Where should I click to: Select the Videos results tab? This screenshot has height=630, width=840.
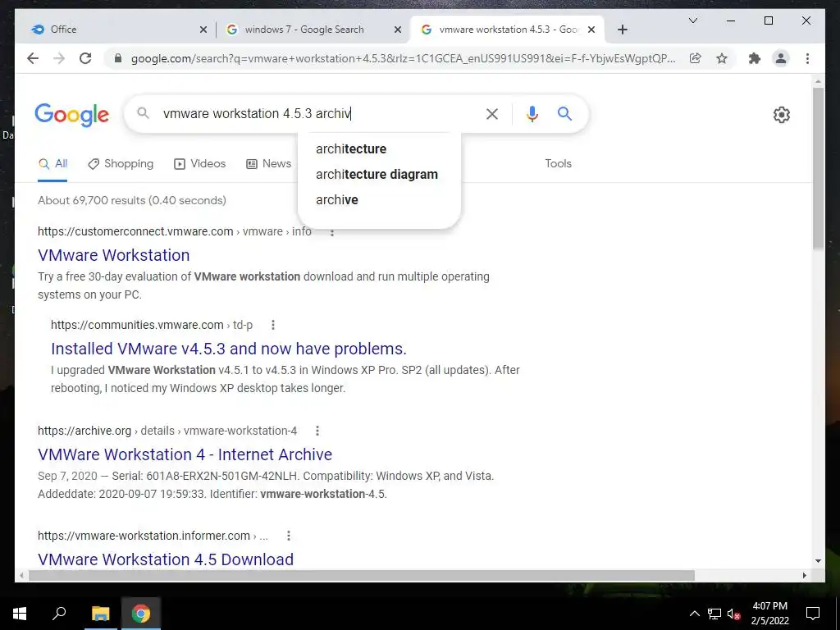click(x=200, y=164)
